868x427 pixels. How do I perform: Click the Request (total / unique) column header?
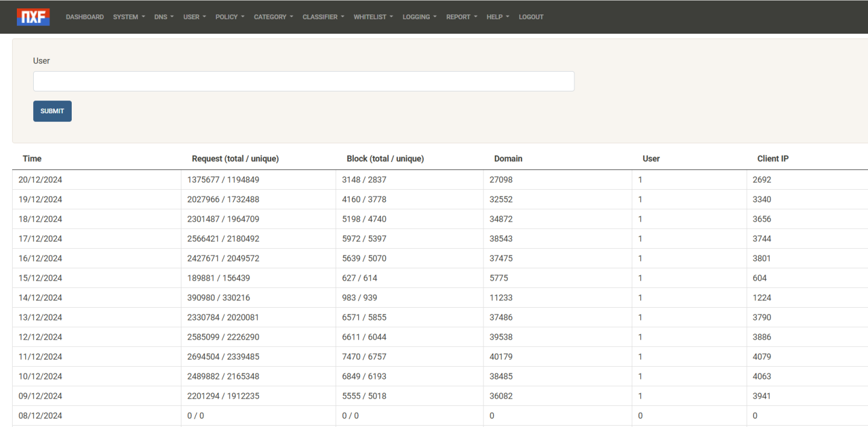point(235,159)
